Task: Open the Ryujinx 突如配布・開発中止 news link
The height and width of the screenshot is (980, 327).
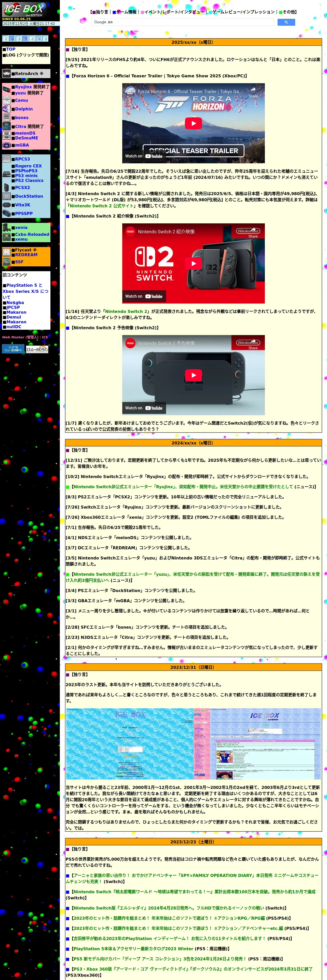Action: [x=183, y=487]
